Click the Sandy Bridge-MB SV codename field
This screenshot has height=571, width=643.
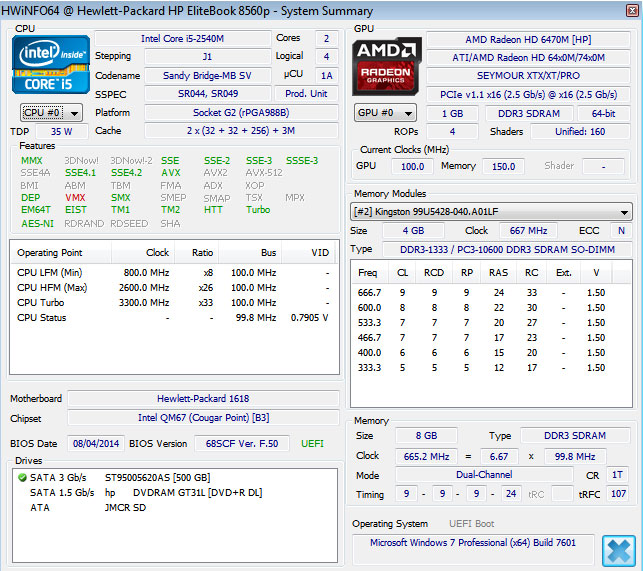tap(207, 75)
